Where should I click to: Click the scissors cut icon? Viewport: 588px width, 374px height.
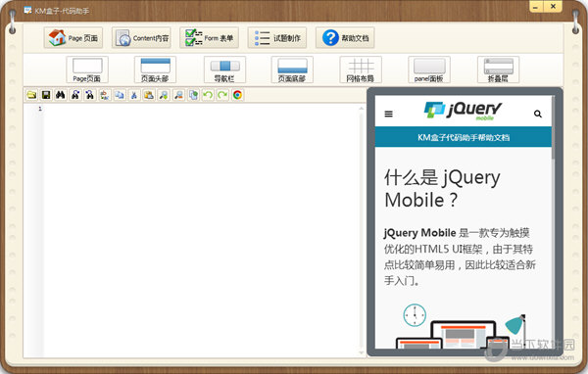134,95
